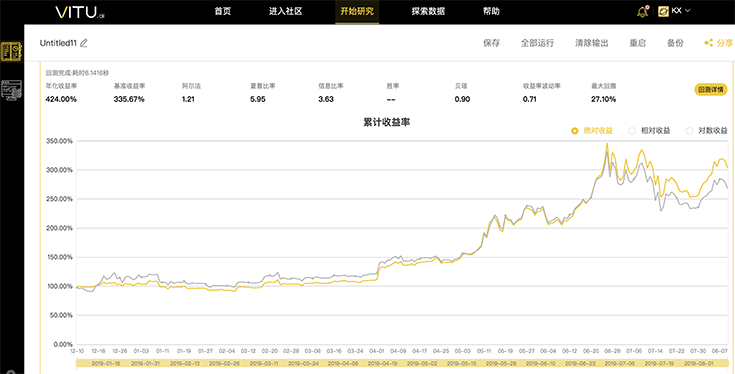Click 贝塔 value 0.90
Viewport: 735px width, 374px height.
click(x=462, y=99)
